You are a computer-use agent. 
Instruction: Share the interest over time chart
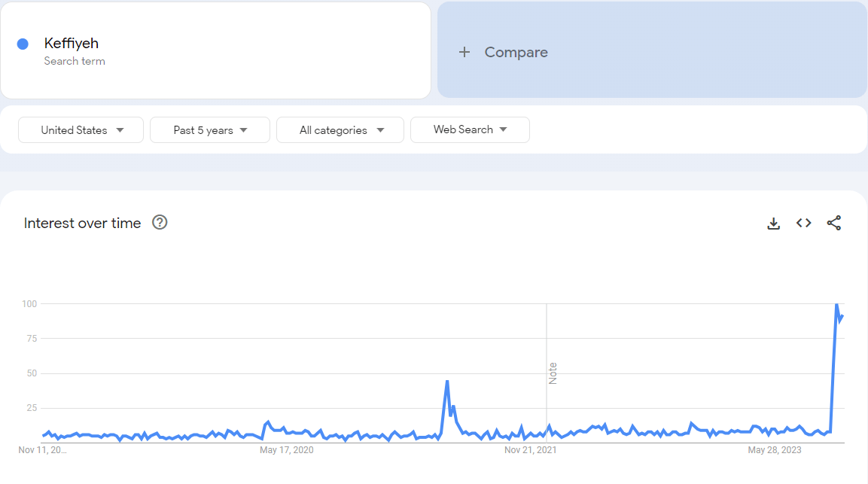834,223
